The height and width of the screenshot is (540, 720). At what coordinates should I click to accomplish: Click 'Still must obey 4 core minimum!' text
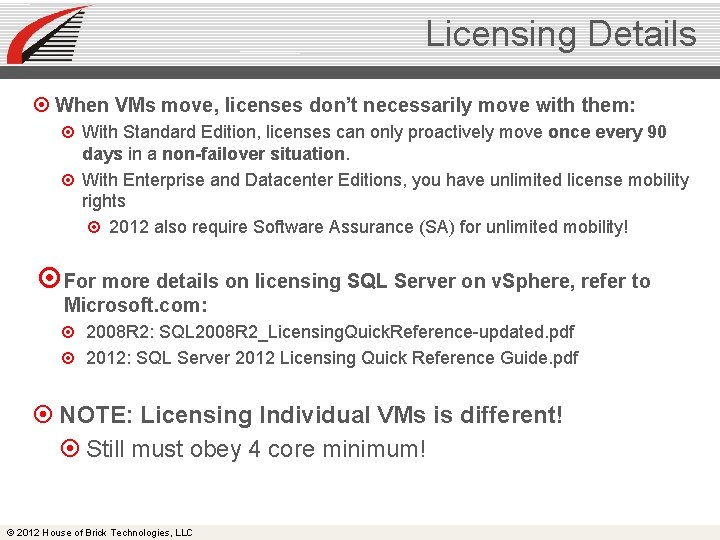click(x=256, y=449)
